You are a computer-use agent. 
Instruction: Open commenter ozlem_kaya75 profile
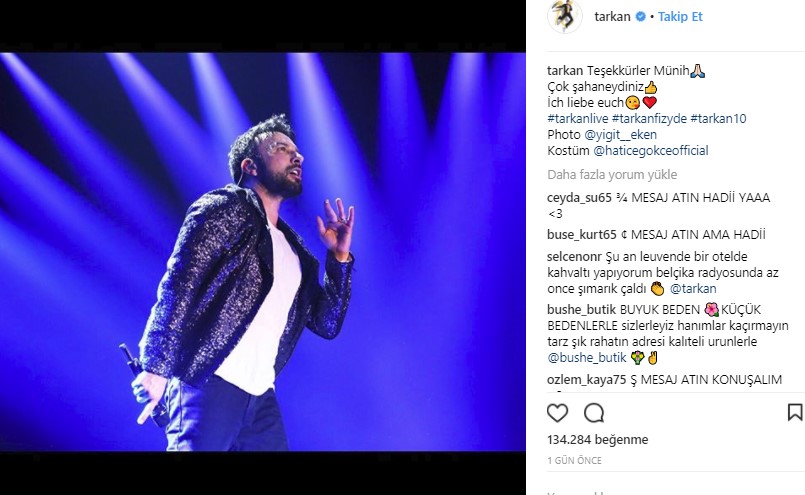(586, 380)
